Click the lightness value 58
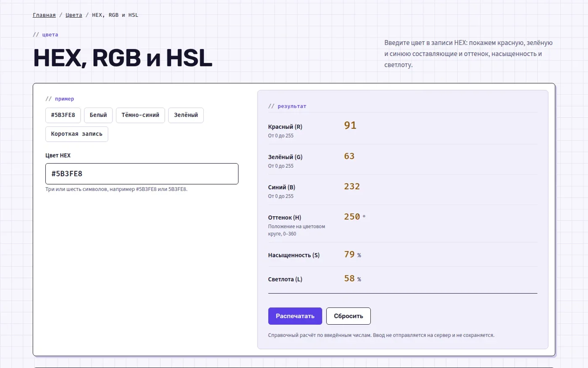 pyautogui.click(x=349, y=278)
